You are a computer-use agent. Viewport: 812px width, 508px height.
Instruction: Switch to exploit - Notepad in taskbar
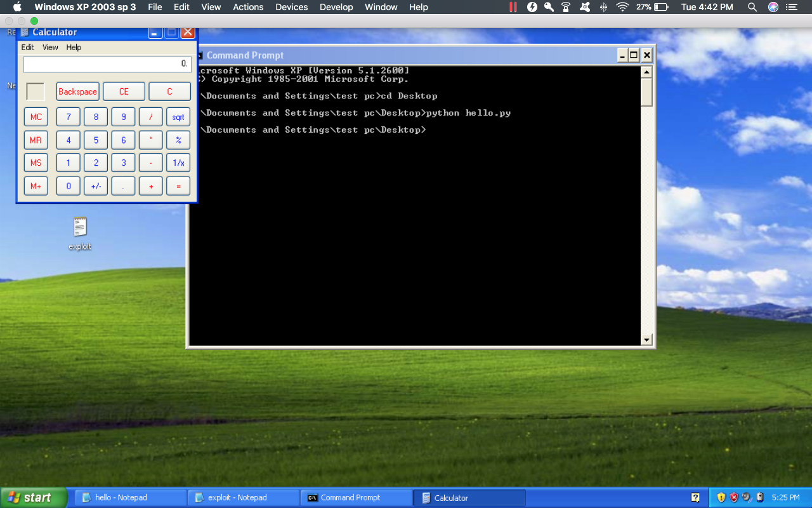244,498
